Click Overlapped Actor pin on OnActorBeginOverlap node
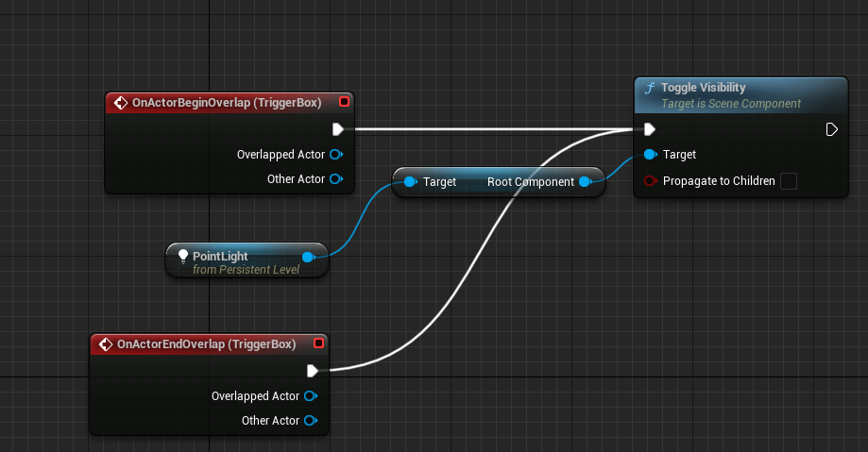The width and height of the screenshot is (868, 452). click(x=334, y=155)
